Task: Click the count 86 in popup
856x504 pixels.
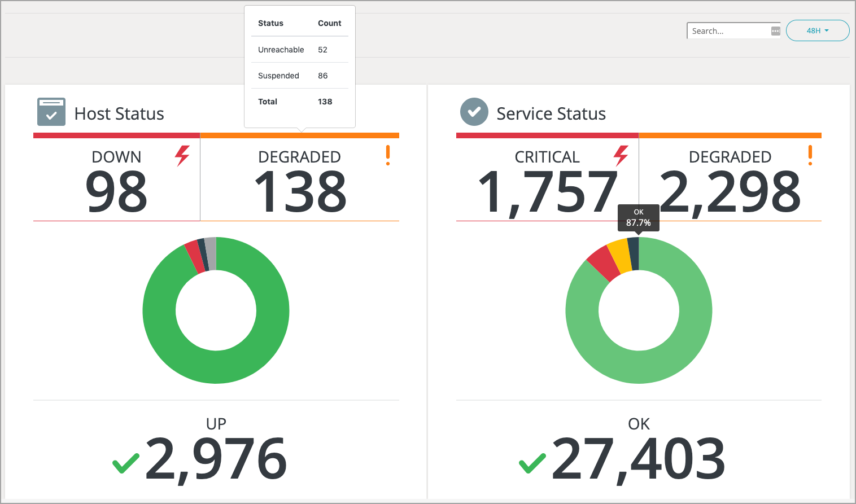Action: 322,76
